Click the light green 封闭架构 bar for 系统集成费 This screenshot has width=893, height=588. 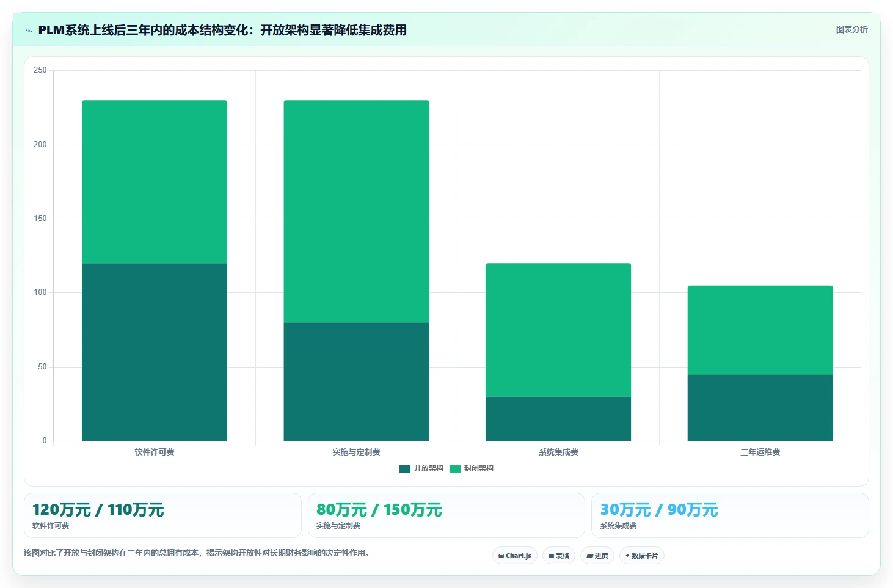click(x=558, y=330)
